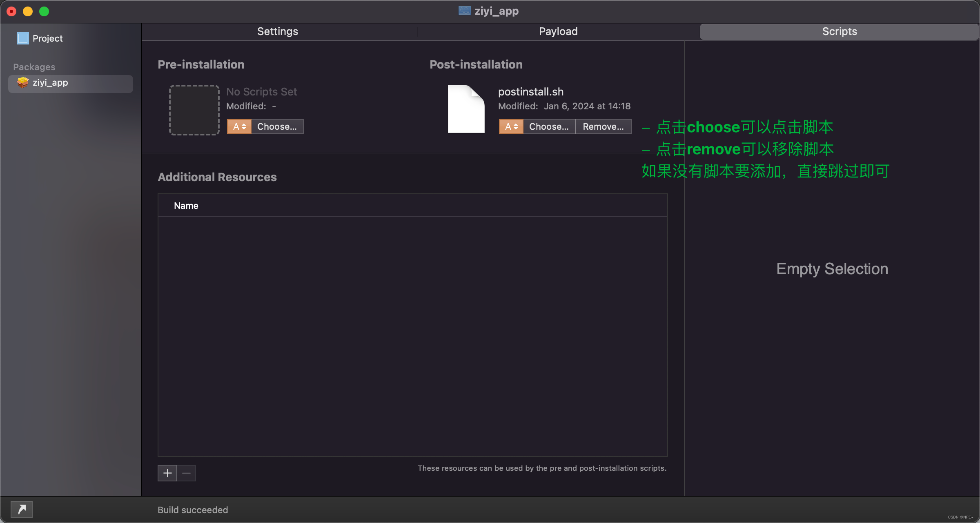Close the ziyi_app window

click(11, 11)
